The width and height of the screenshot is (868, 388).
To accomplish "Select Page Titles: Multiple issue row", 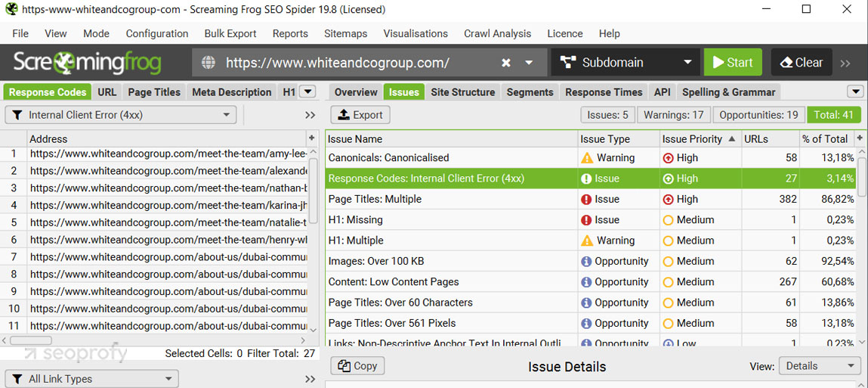I will 591,199.
